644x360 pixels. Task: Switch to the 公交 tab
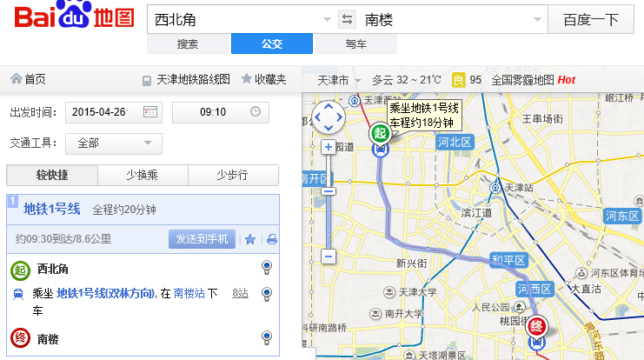click(272, 43)
